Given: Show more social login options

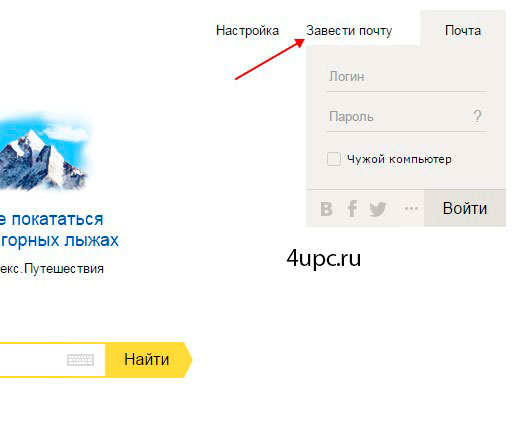Looking at the screenshot, I should pyautogui.click(x=411, y=209).
